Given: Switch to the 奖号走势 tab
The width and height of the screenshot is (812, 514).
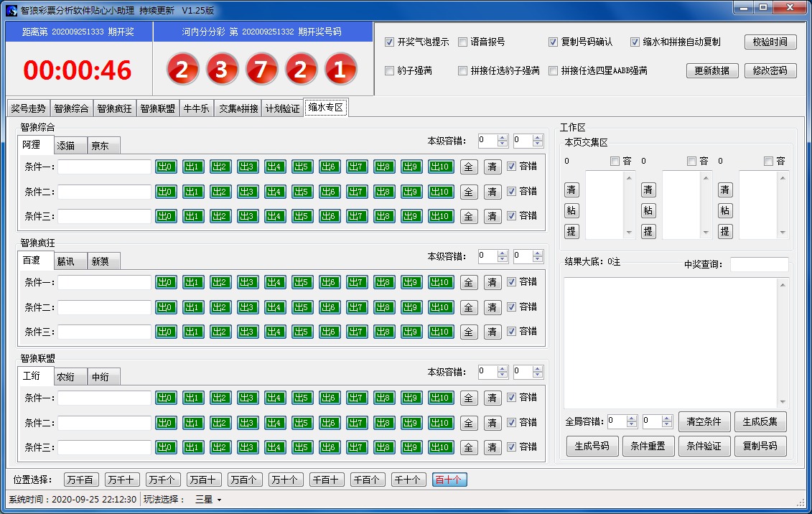Looking at the screenshot, I should [x=28, y=108].
